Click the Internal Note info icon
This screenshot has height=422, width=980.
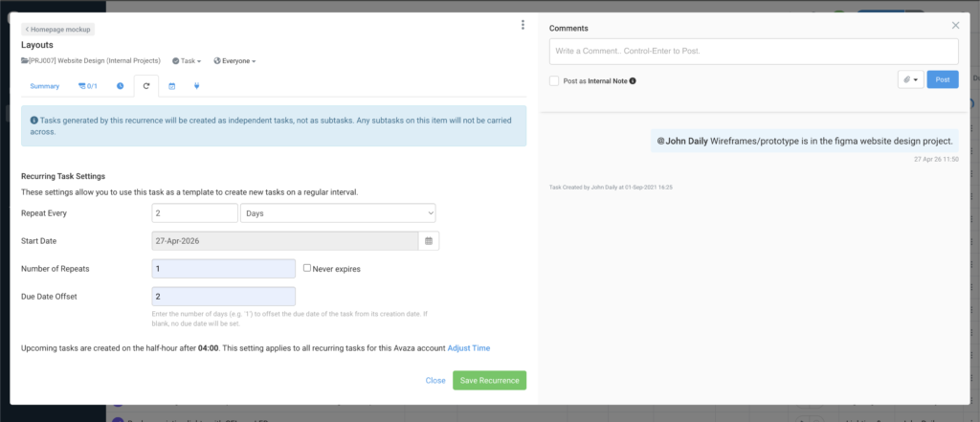click(633, 81)
